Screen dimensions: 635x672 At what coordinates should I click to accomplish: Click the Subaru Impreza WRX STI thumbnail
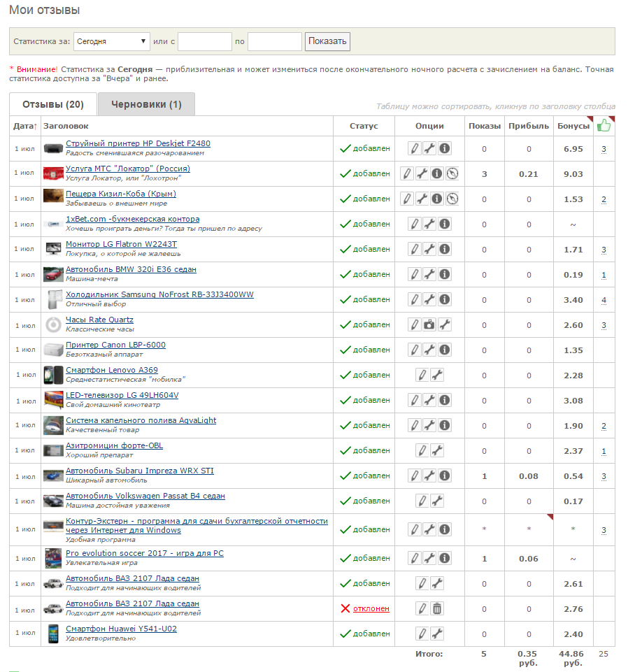point(53,476)
